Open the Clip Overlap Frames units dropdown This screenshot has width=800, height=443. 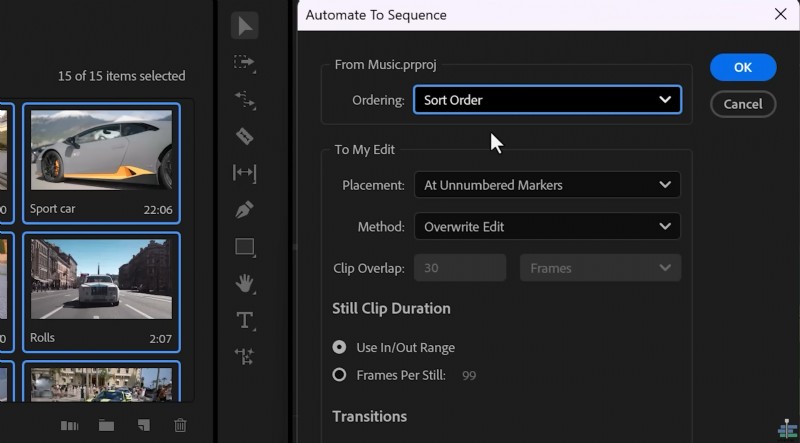(600, 268)
